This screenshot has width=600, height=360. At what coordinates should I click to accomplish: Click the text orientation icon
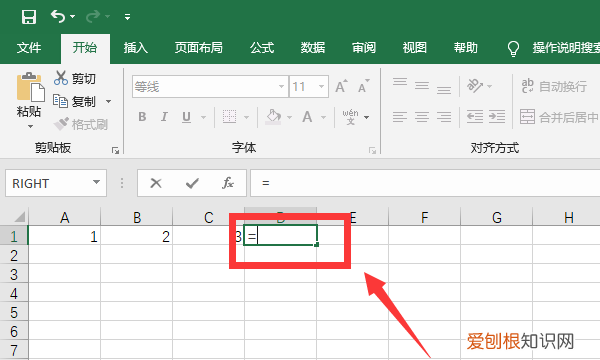pyautogui.click(x=475, y=86)
